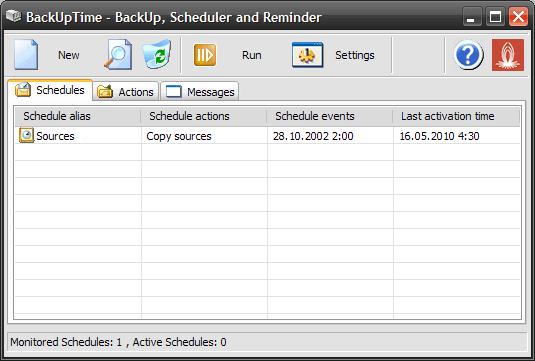Click the orange Run play icon

(205, 55)
